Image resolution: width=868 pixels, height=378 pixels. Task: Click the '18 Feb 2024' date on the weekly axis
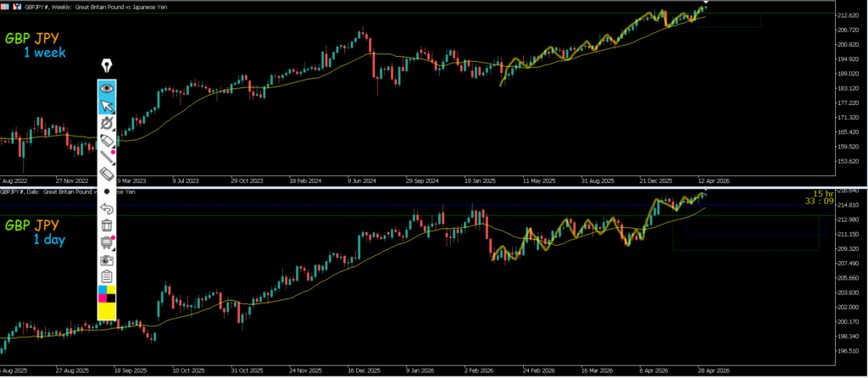tap(304, 181)
